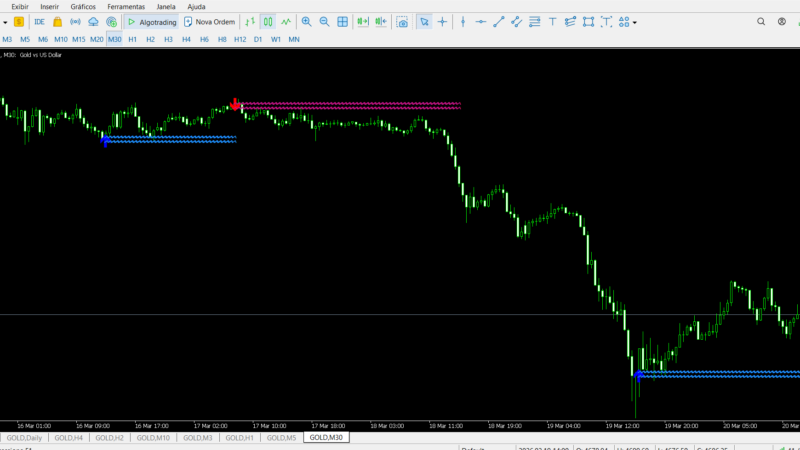Select the text label tool
Image resolution: width=800 pixels, height=450 pixels.
point(553,21)
